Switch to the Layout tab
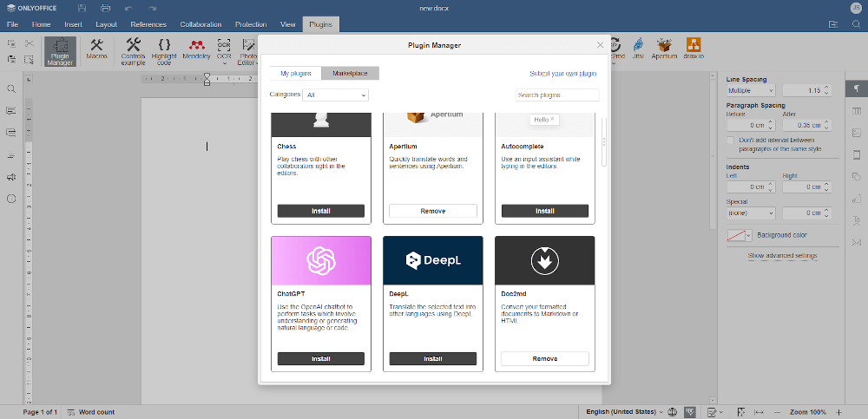 (106, 24)
